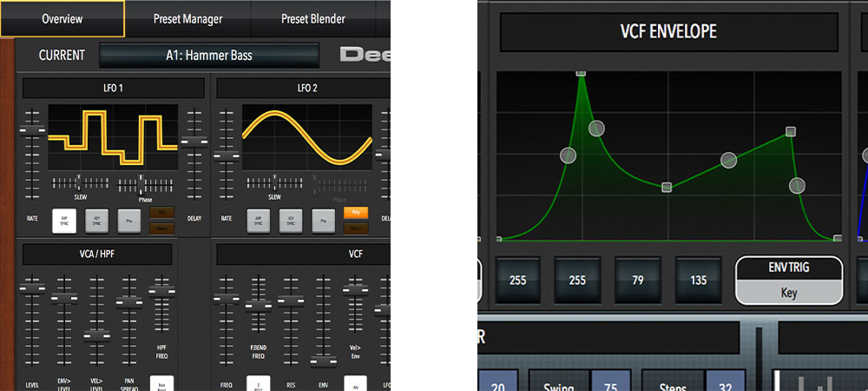The width and height of the screenshot is (868, 391).
Task: Enable LFO 2 ARP SYNC button
Action: click(259, 221)
